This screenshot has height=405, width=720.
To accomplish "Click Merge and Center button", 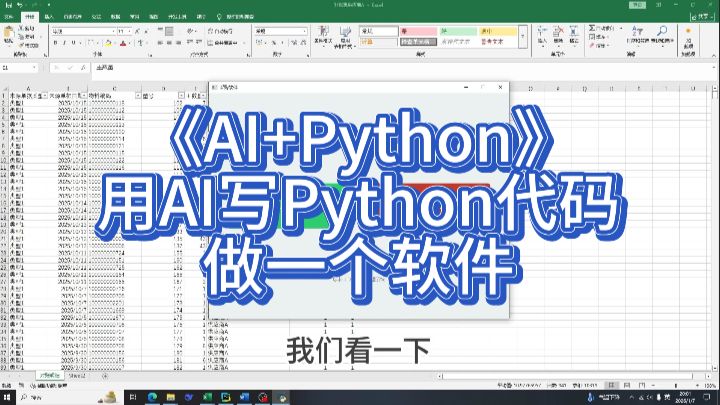I will [x=222, y=43].
